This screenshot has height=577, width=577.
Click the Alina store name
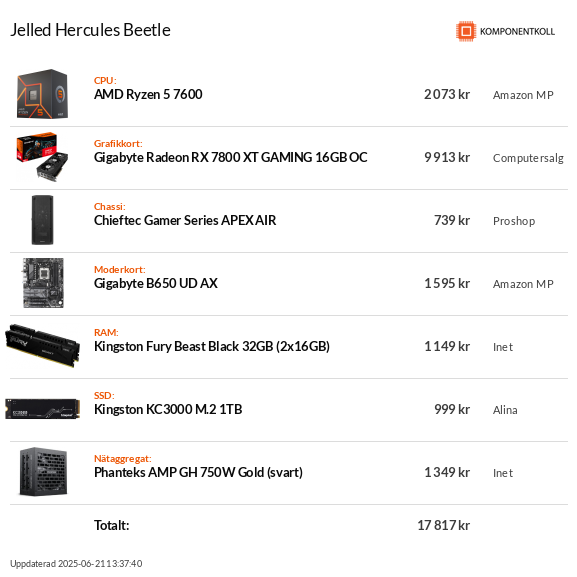tap(505, 410)
